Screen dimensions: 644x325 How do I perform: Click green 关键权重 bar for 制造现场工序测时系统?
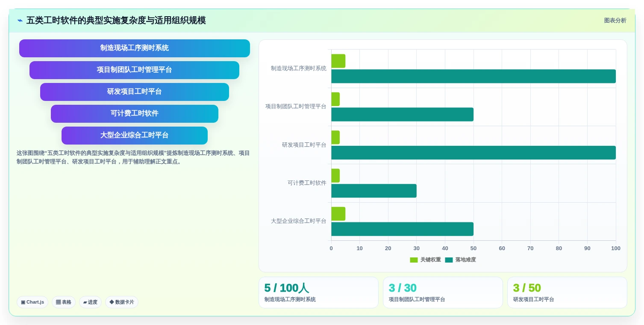coord(338,61)
